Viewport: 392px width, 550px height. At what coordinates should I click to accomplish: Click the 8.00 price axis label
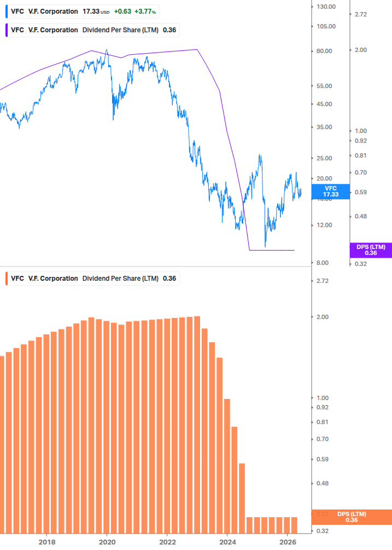pos(323,263)
